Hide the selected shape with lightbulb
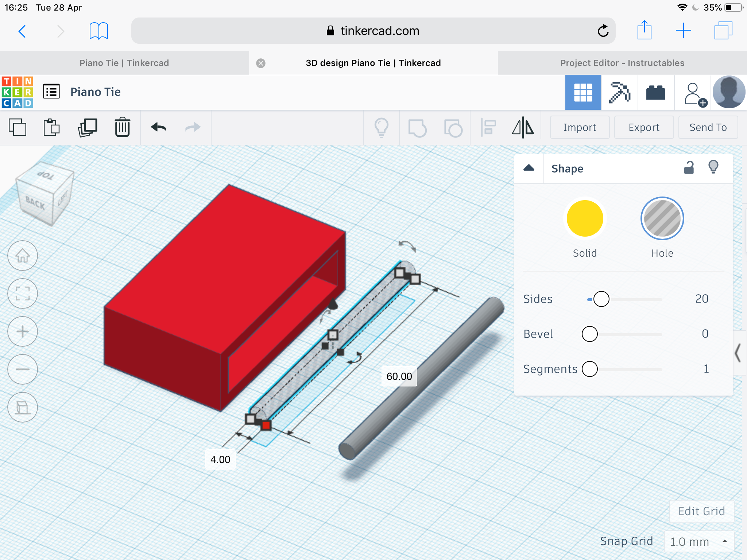The width and height of the screenshot is (747, 560). (x=713, y=167)
